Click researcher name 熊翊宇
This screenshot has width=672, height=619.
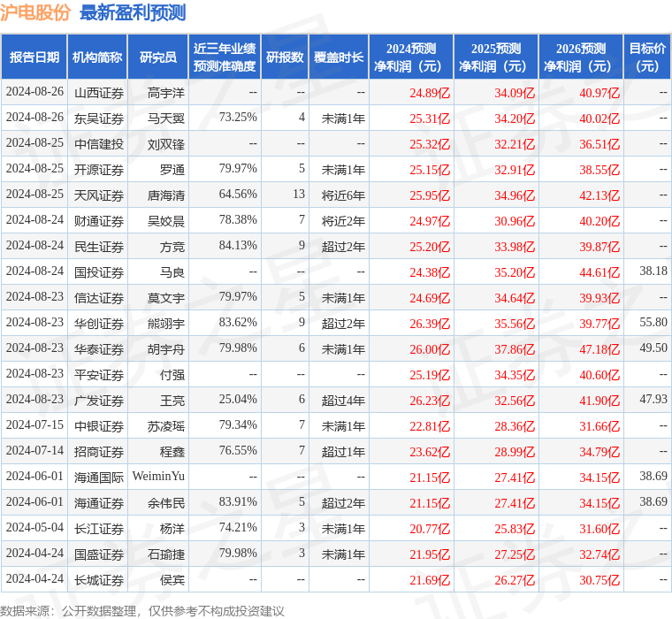pyautogui.click(x=166, y=324)
